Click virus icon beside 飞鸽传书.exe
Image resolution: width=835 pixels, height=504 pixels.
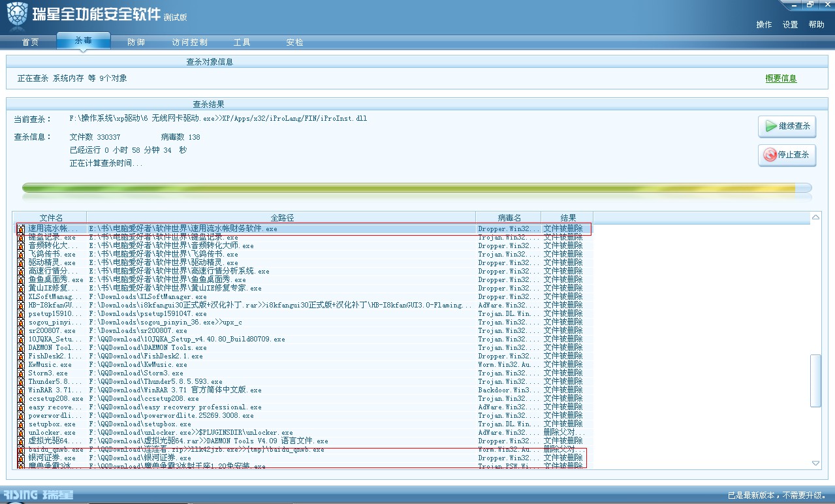[21, 255]
